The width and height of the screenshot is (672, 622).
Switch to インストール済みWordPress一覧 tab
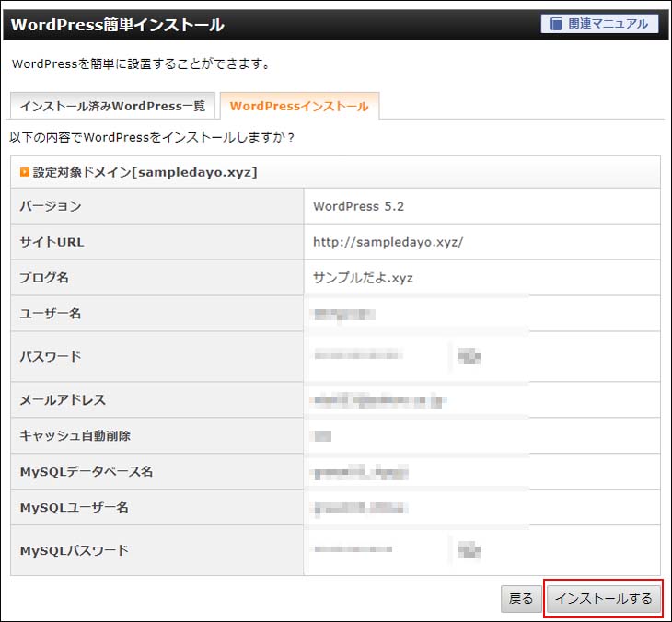112,106
